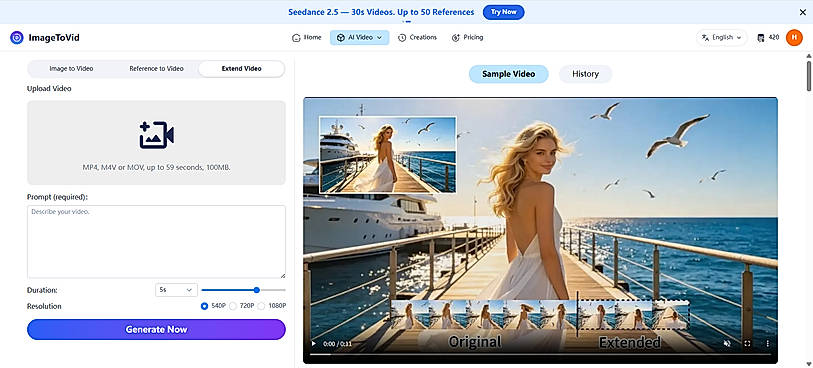Switch to the Reference to Video tab

coord(156,68)
